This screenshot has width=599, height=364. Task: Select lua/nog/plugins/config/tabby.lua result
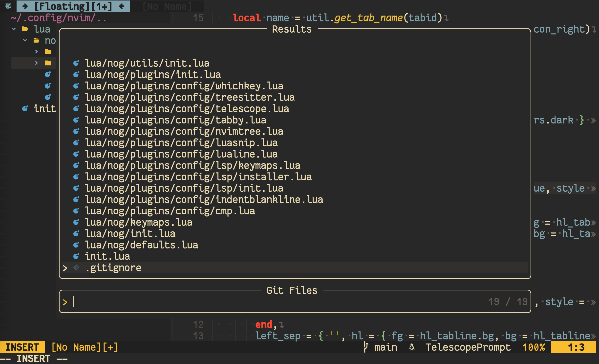point(175,120)
